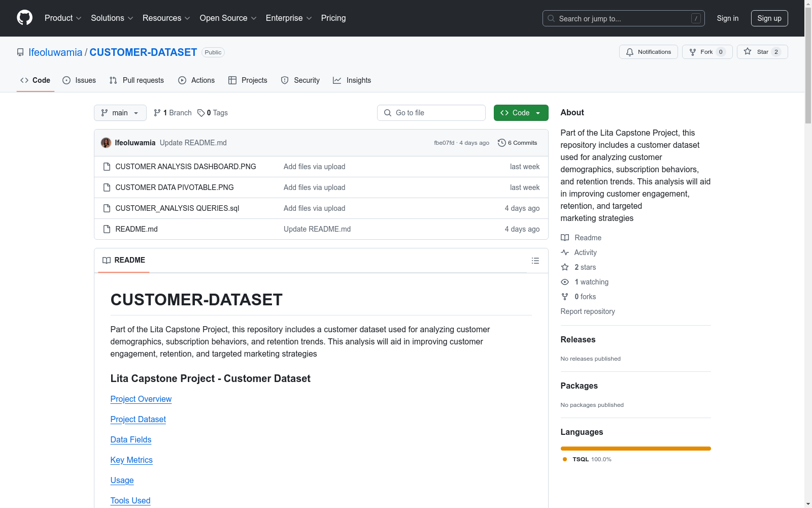Jump to the Tools Used section

point(130,501)
